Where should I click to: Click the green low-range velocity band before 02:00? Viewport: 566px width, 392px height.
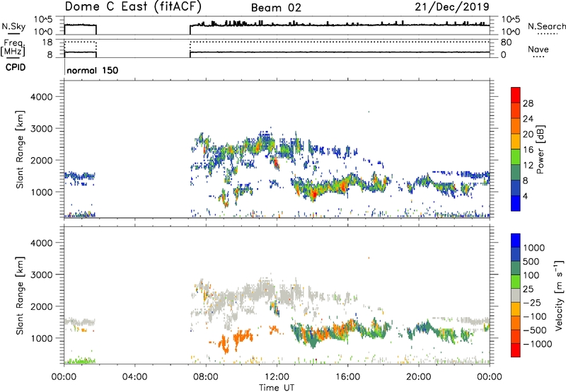click(x=80, y=360)
